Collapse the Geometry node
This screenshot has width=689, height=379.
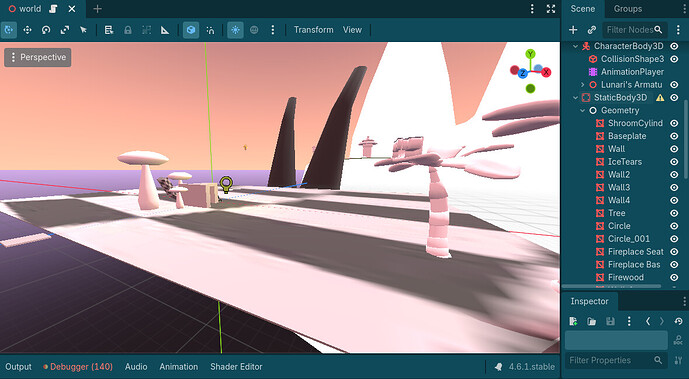[x=583, y=110]
